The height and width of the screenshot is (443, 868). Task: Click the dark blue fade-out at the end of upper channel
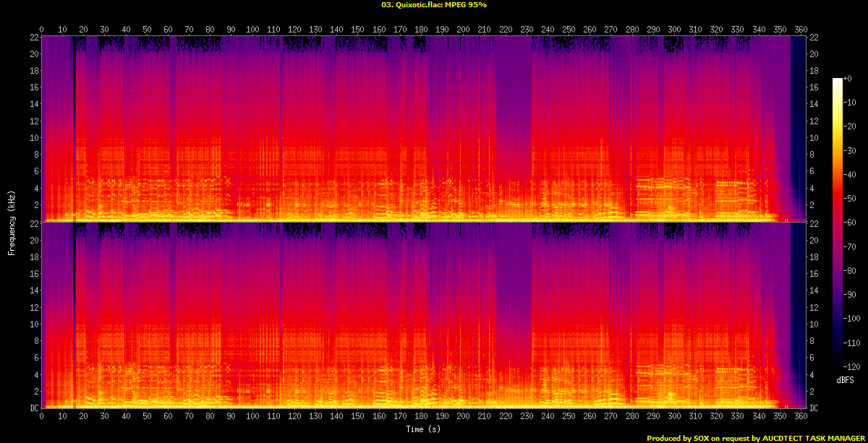click(x=797, y=108)
